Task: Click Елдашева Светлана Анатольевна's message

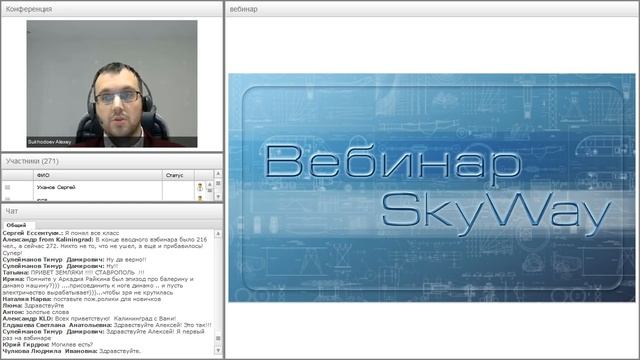Action: [x=107, y=325]
